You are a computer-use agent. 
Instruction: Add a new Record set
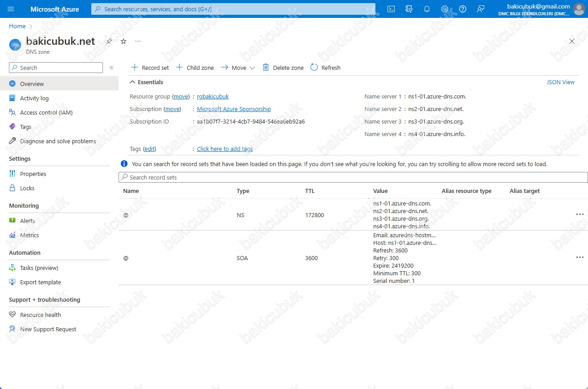tap(150, 68)
